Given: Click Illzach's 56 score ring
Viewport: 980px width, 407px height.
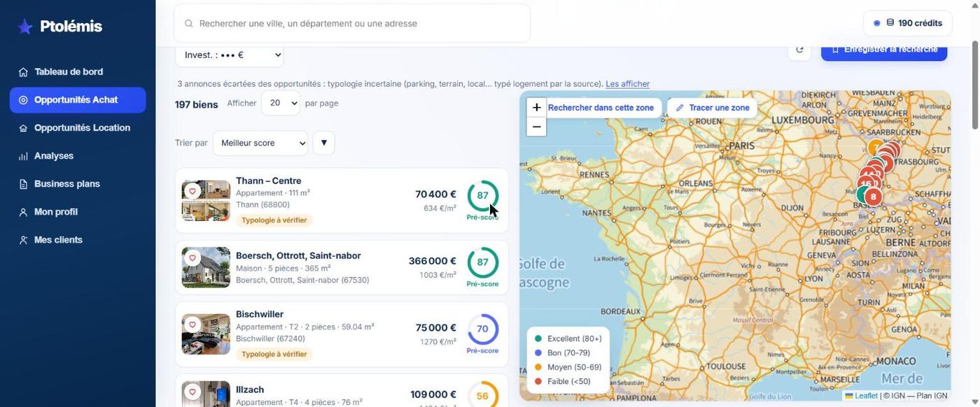Looking at the screenshot, I should click(x=483, y=395).
